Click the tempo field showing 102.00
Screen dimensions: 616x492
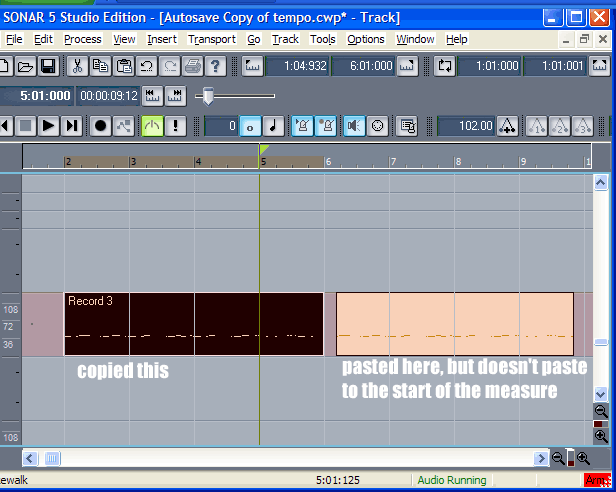point(465,126)
